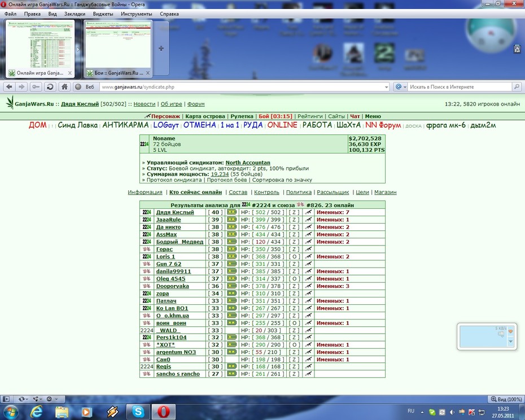525x420 pixels.
Task: Open the search engine selector dropdown
Action: (400, 87)
